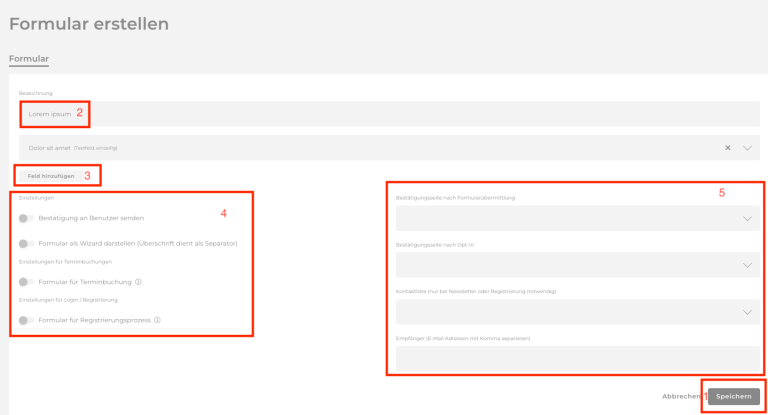Remove the Dolor sit amet field with the X icon
The width and height of the screenshot is (768, 415).
(727, 148)
